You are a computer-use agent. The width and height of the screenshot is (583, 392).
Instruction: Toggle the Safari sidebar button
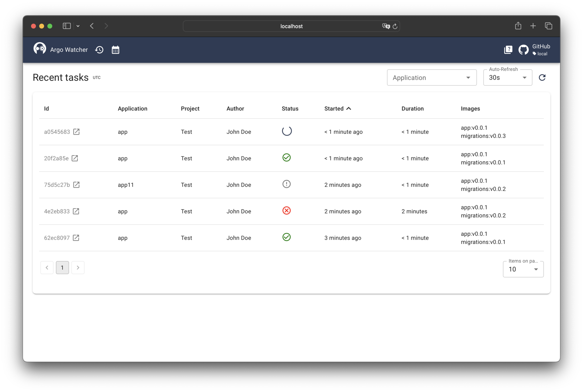coord(67,26)
